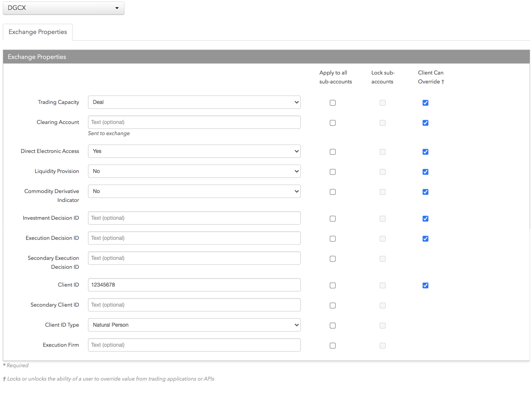Viewport: 532px width, 411px height.
Task: Click the Investment Decision ID field
Action: click(194, 218)
